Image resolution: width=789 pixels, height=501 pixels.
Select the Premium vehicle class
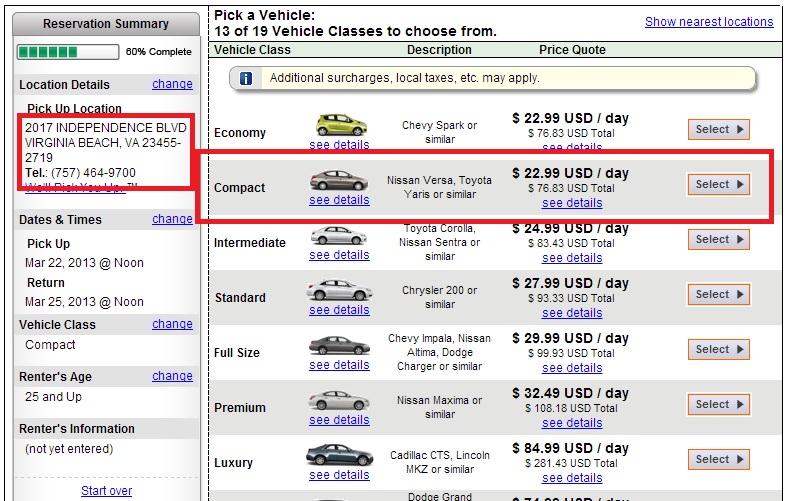pos(719,404)
